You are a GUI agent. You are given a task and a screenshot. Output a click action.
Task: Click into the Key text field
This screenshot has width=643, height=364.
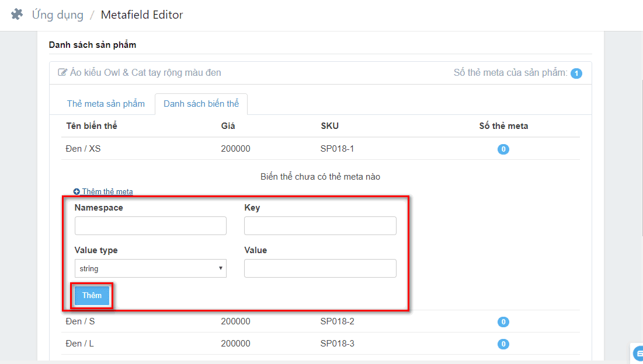320,226
